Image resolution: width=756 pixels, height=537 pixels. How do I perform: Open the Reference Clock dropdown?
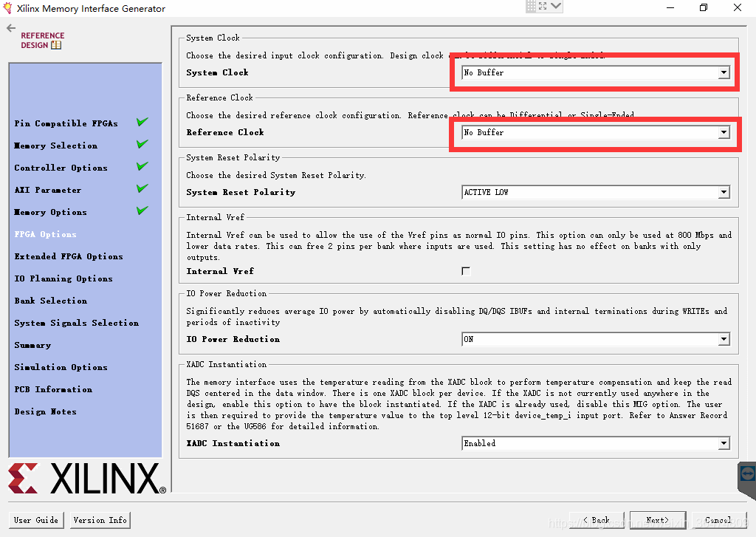coord(596,132)
